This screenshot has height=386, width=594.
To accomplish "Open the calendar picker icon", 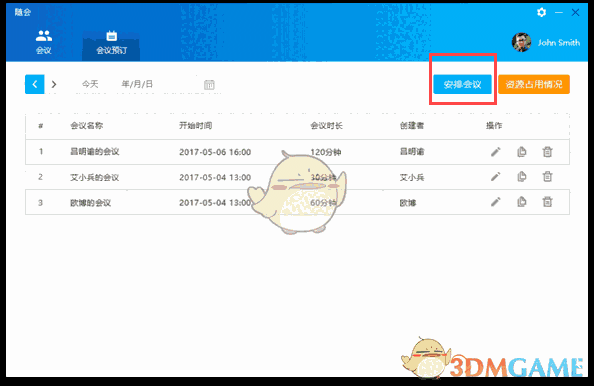I will 209,84.
